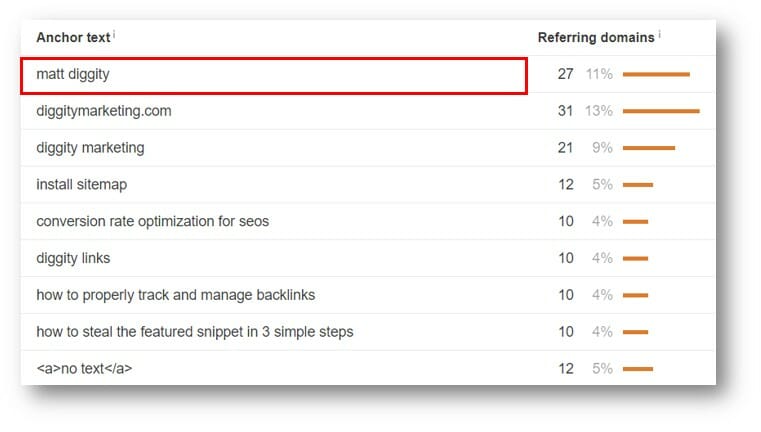Click the orange 11% bar for matt diggity

tap(656, 74)
